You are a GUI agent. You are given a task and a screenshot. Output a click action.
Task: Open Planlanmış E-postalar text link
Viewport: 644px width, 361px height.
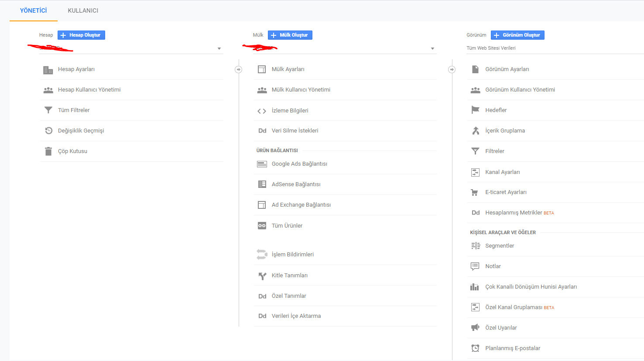(513, 348)
